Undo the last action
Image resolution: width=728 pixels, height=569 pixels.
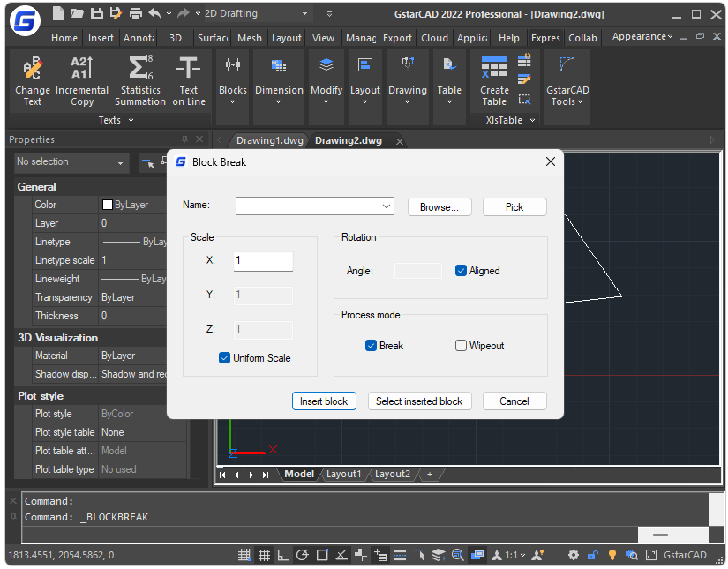(154, 13)
